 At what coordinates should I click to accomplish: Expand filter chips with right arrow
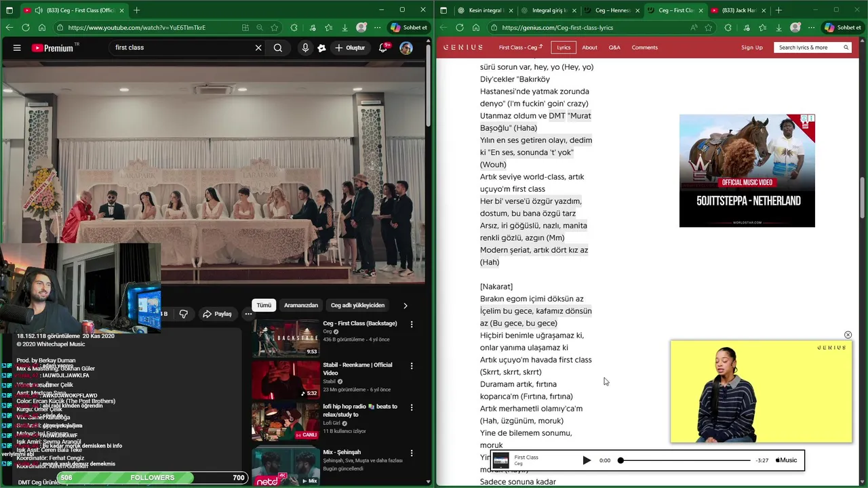[x=406, y=306]
